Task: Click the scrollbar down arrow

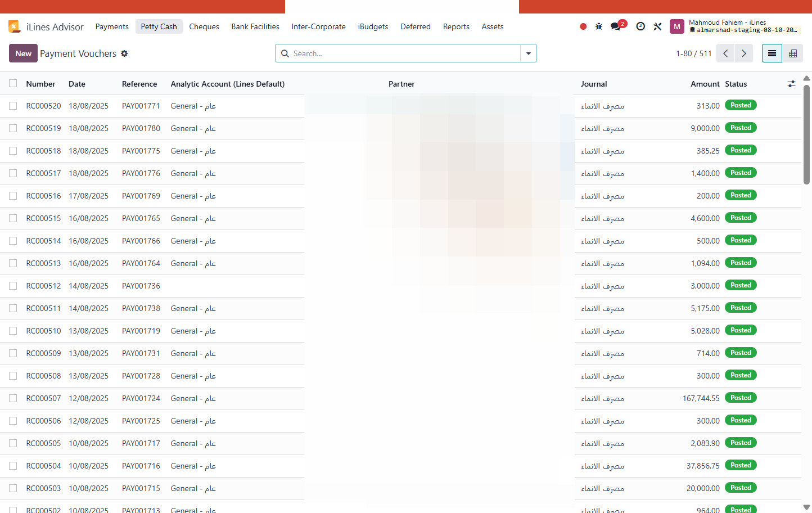Action: 807,507
